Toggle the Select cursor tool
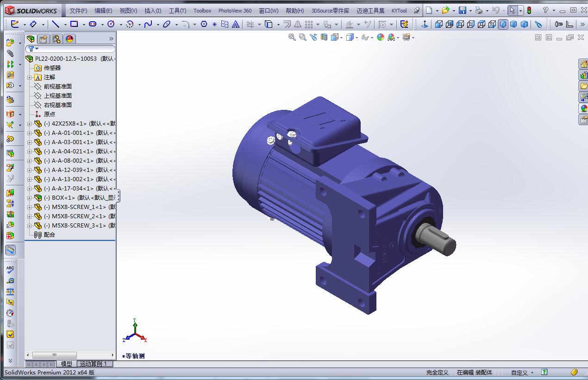The height and width of the screenshot is (380, 588). 512,10
